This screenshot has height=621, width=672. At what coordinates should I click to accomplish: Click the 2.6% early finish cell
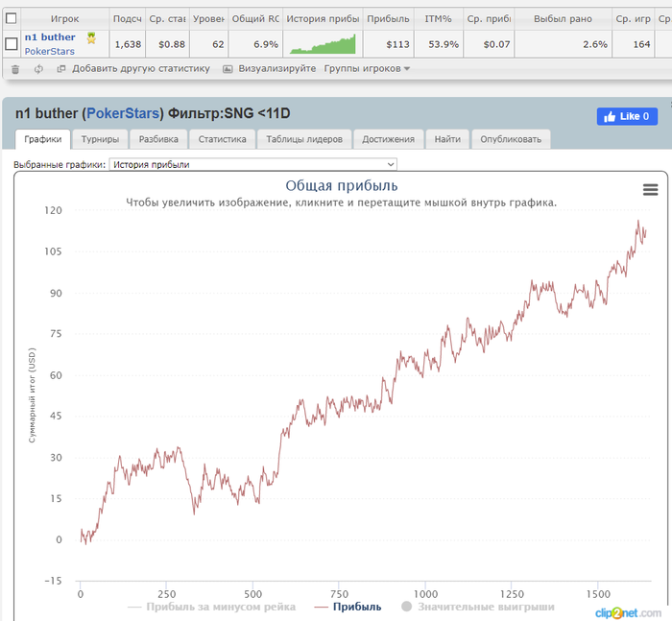click(563, 44)
